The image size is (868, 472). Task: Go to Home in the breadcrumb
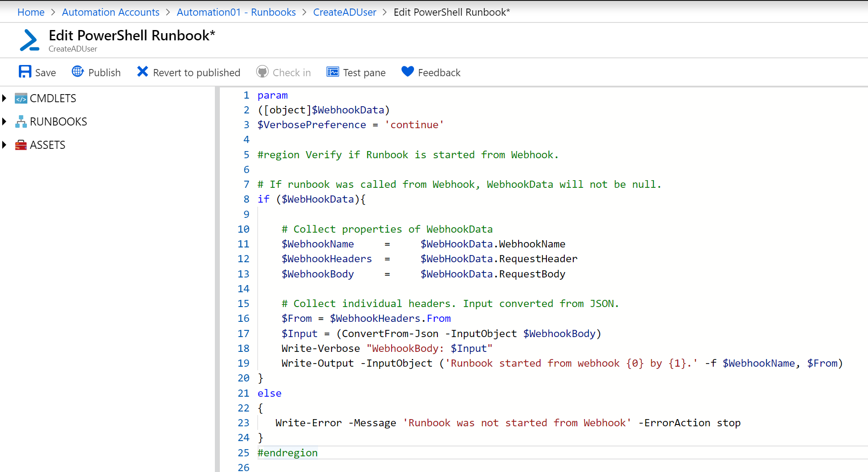[31, 12]
